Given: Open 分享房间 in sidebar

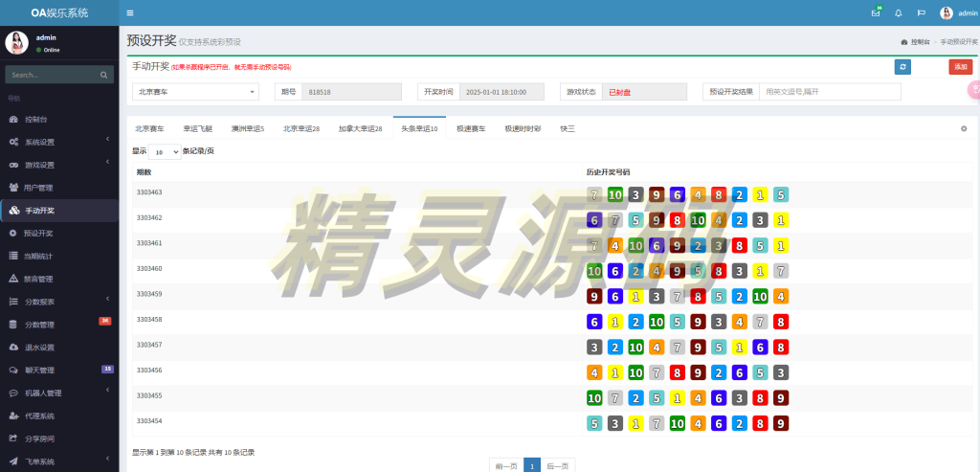Looking at the screenshot, I should pyautogui.click(x=59, y=438).
